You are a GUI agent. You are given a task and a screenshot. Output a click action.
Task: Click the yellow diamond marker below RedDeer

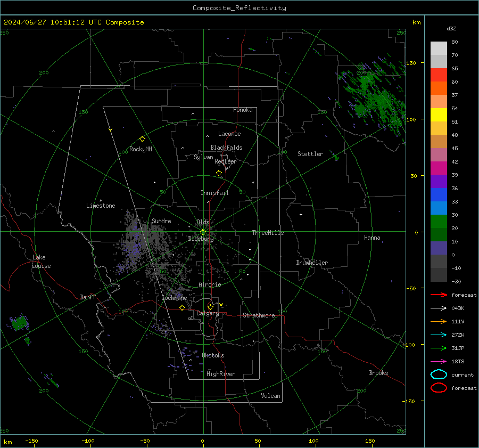[x=219, y=173]
